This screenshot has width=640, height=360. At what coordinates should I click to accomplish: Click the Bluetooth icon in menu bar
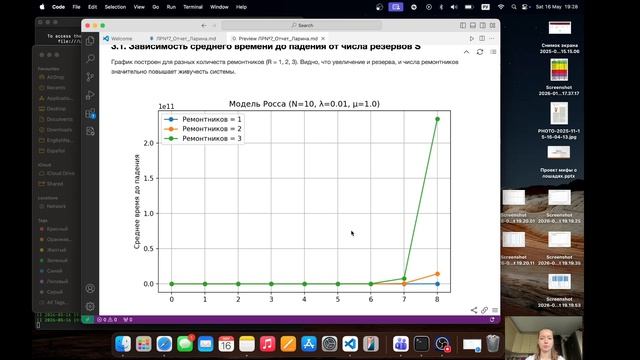coord(441,7)
